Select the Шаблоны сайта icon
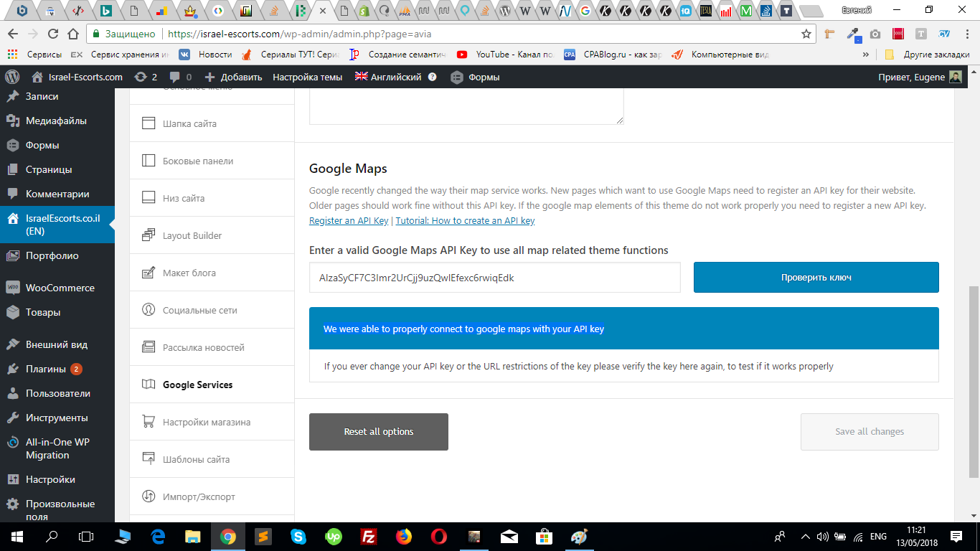Image resolution: width=980 pixels, height=551 pixels. tap(149, 459)
